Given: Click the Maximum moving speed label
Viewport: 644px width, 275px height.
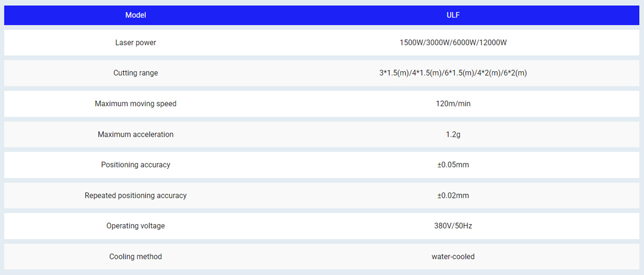Looking at the screenshot, I should click(135, 103).
